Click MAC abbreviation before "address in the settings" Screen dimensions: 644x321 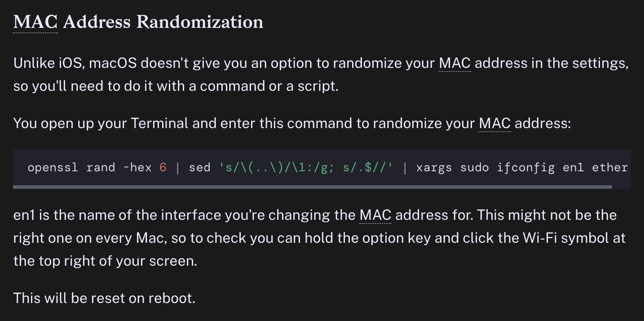pyautogui.click(x=455, y=63)
